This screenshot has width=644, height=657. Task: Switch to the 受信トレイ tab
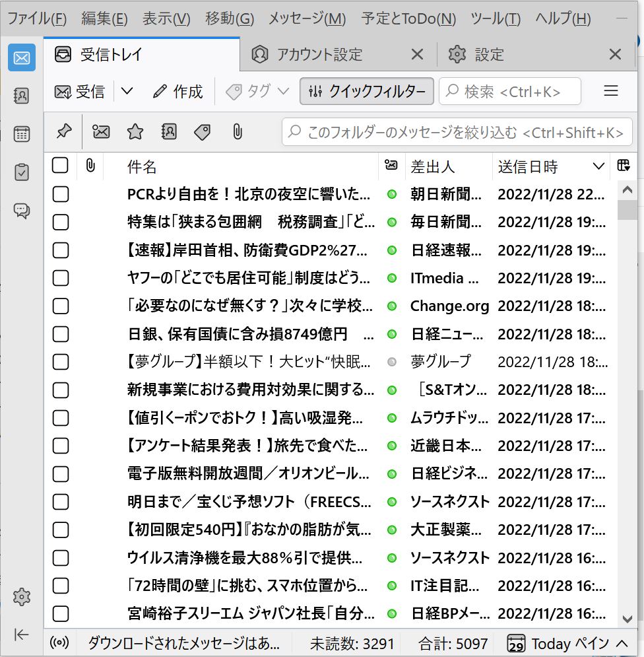[x=141, y=54]
